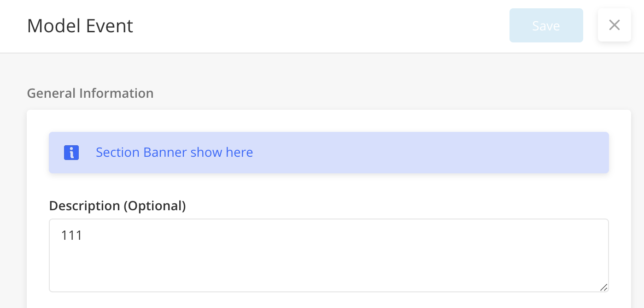Click the Save button
Image resolution: width=644 pixels, height=308 pixels.
pyautogui.click(x=546, y=25)
